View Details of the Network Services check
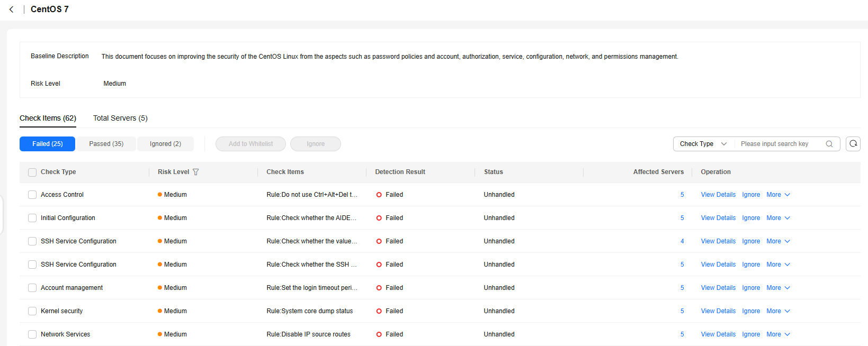868x346 pixels. (x=718, y=334)
